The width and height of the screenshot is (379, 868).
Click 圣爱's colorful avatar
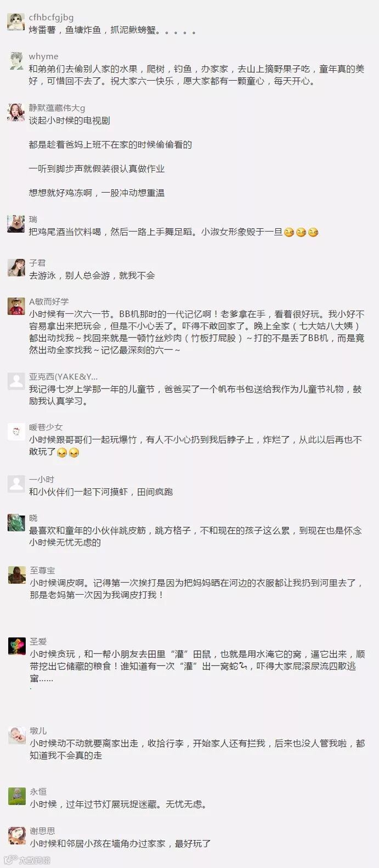coord(16,646)
